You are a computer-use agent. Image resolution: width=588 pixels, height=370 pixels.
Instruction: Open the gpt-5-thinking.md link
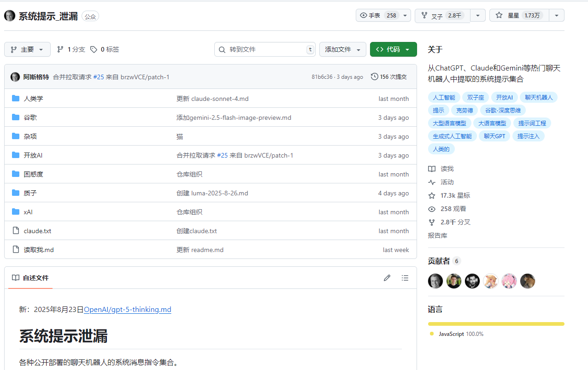coord(127,309)
